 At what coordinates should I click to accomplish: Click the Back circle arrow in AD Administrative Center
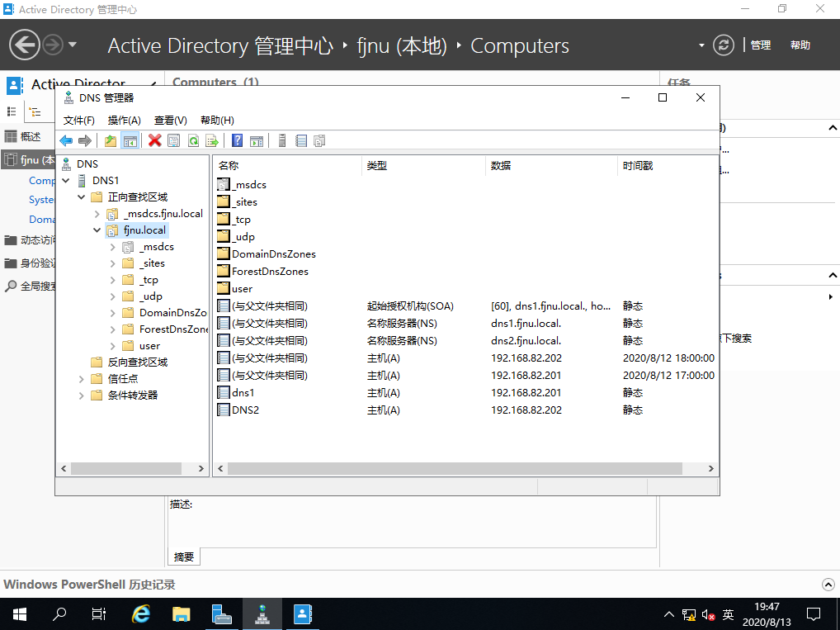click(x=24, y=45)
